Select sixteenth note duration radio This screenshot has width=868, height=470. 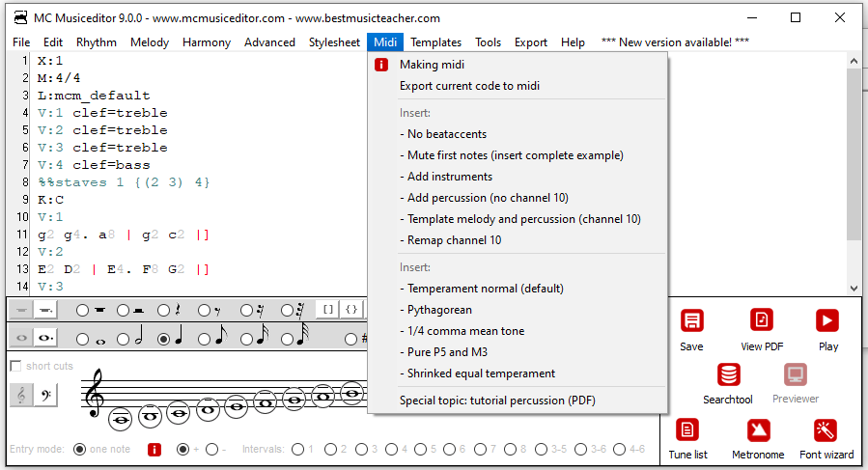coord(246,339)
